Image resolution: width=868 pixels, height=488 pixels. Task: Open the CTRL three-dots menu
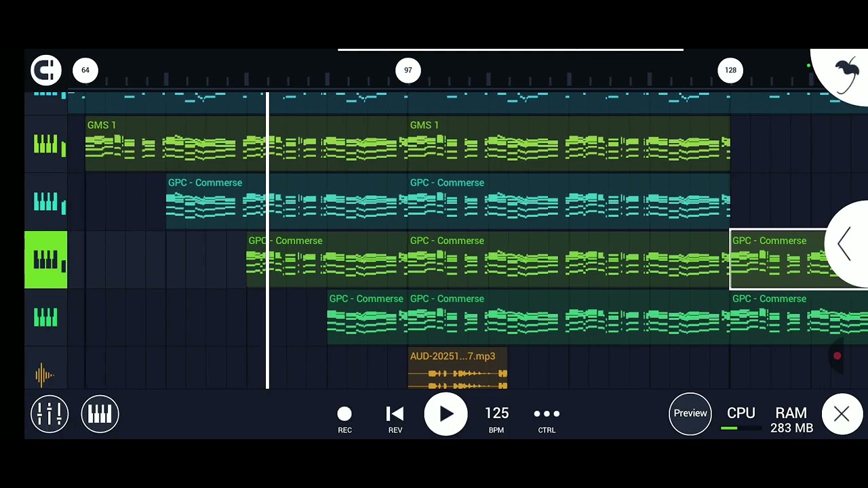[x=547, y=419]
